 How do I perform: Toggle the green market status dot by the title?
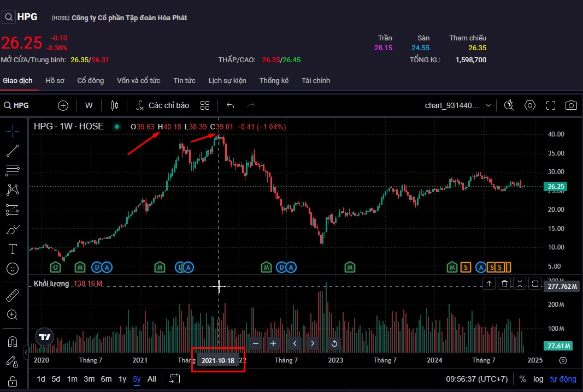pyautogui.click(x=117, y=127)
